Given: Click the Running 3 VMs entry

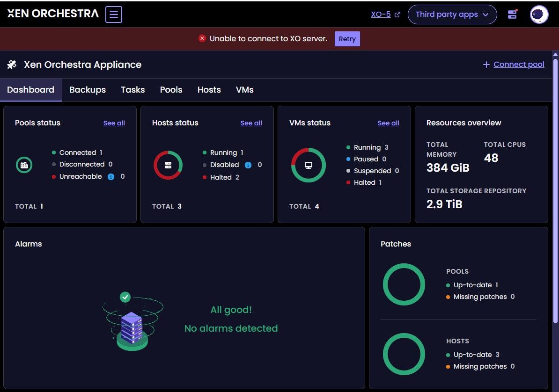Looking at the screenshot, I should [x=368, y=147].
